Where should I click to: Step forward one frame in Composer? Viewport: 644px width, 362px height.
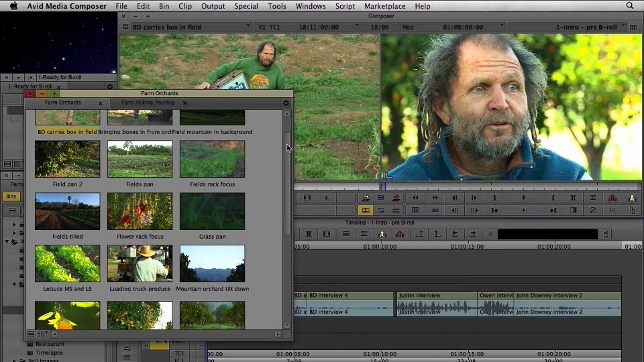tap(474, 198)
